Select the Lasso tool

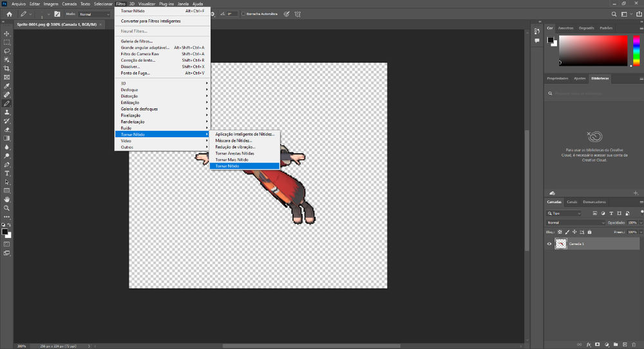[x=7, y=51]
